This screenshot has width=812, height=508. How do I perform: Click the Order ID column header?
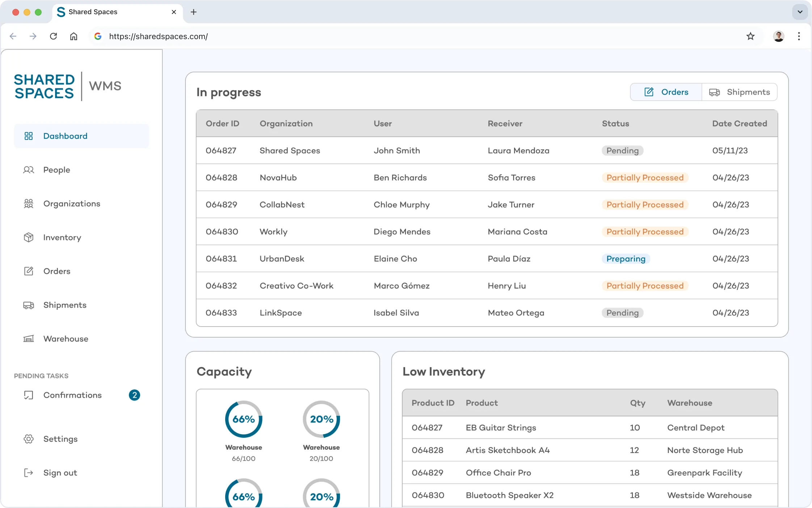222,123
